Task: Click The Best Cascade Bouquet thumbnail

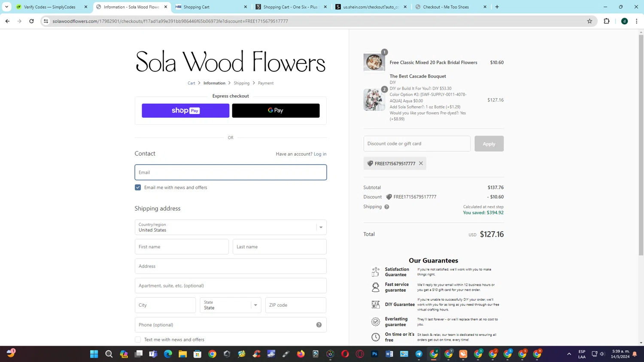Action: pyautogui.click(x=374, y=100)
